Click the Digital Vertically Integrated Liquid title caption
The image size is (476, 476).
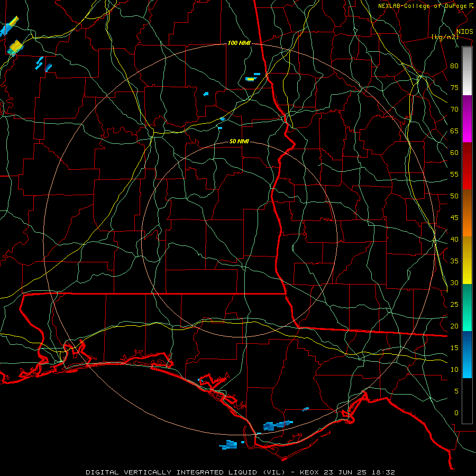[x=240, y=472]
